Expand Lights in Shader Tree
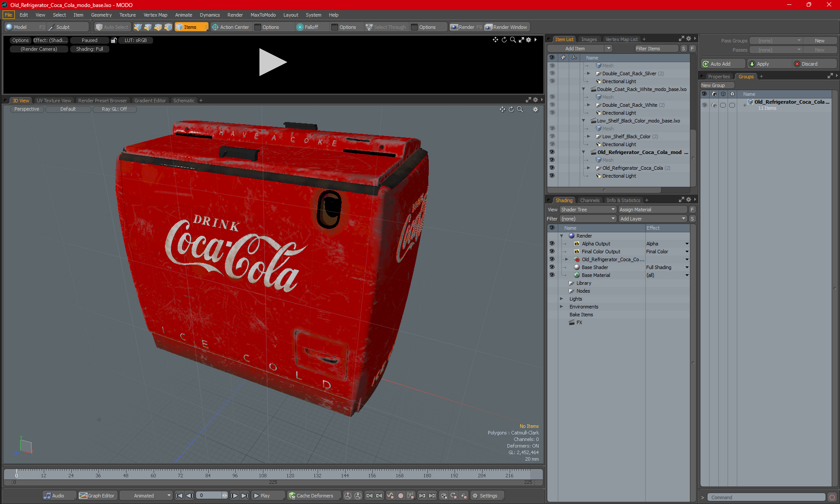Image resolution: width=840 pixels, height=504 pixels. [x=561, y=299]
